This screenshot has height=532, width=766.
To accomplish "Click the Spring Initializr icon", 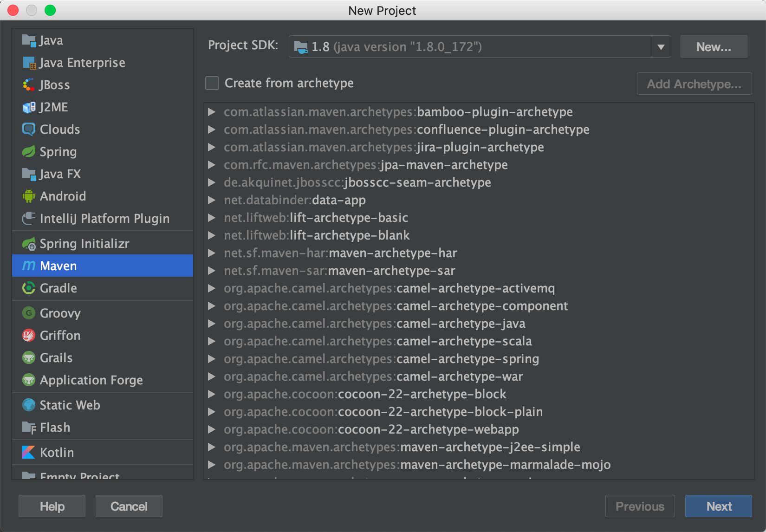I will tap(29, 244).
